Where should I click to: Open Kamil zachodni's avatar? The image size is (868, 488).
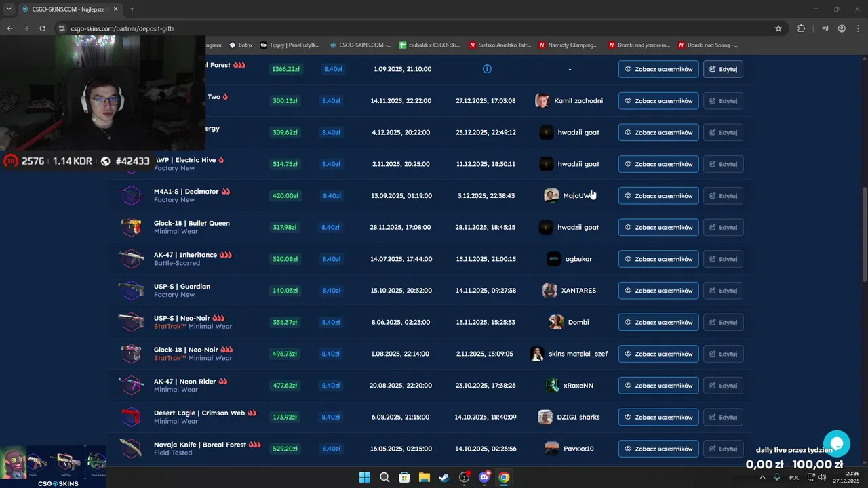(x=542, y=101)
